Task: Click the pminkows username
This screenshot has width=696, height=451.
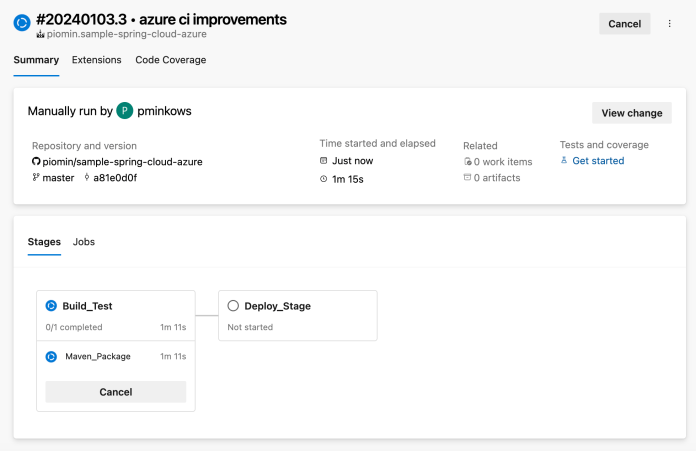Action: (x=164, y=111)
